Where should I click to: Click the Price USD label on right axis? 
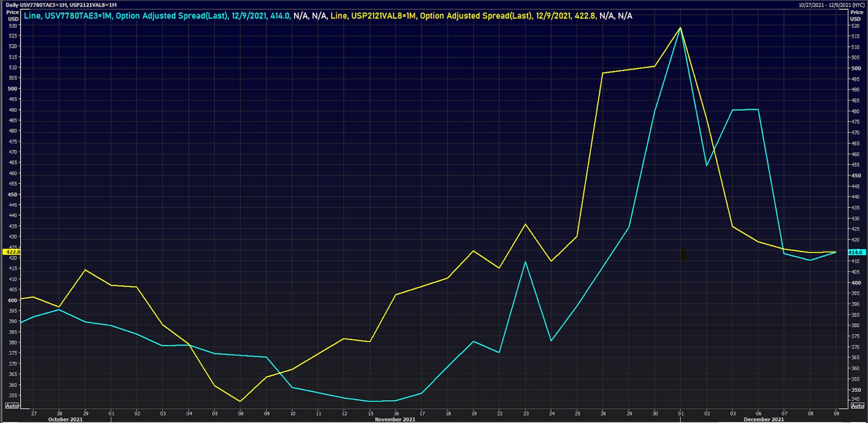(x=857, y=15)
